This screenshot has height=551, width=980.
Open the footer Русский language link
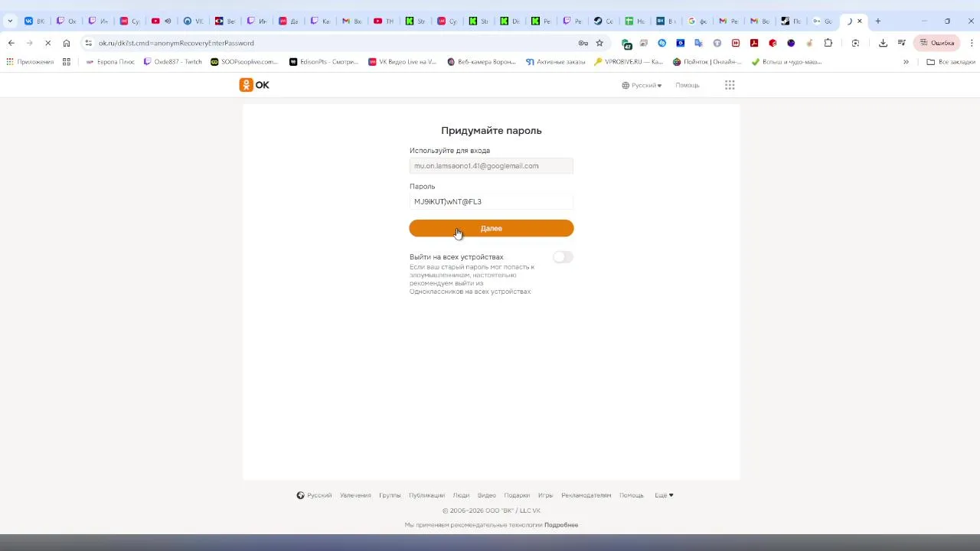coord(319,495)
